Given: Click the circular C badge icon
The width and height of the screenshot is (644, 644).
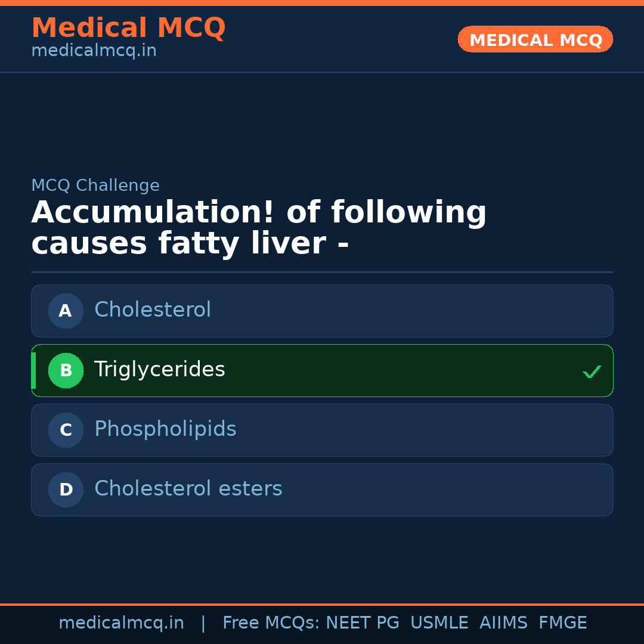Looking at the screenshot, I should (66, 430).
